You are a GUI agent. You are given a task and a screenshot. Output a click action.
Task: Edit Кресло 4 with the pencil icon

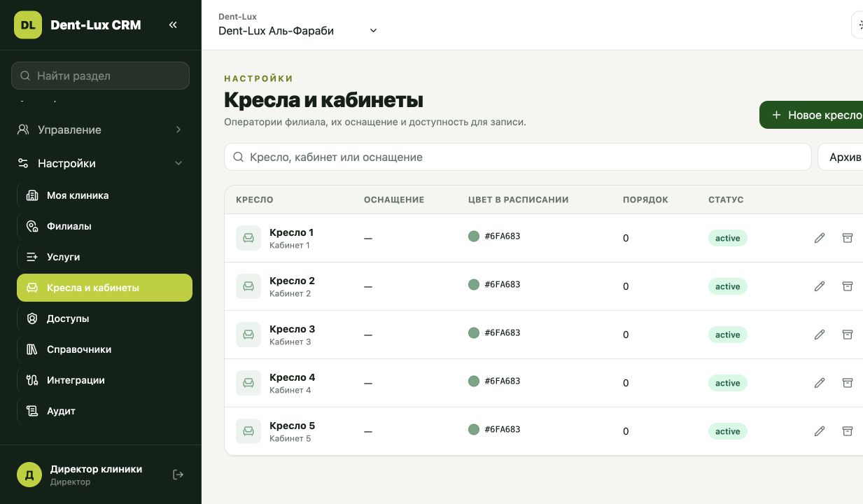820,383
